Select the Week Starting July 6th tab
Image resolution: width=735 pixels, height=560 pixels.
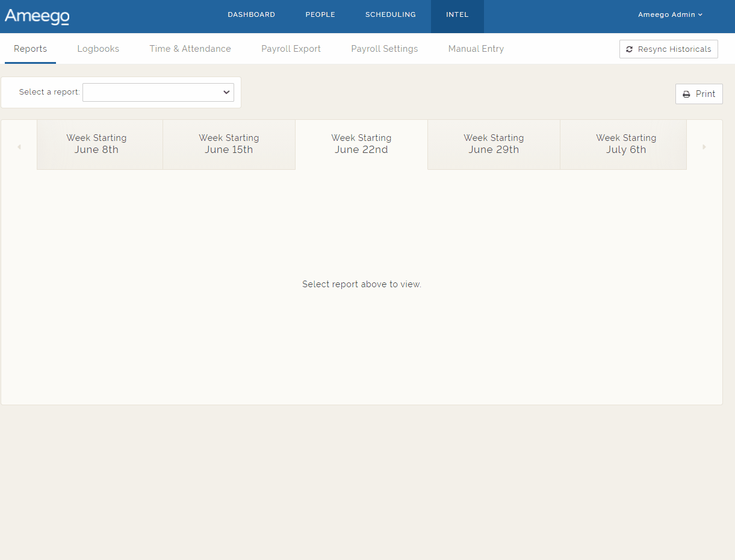[626, 145]
